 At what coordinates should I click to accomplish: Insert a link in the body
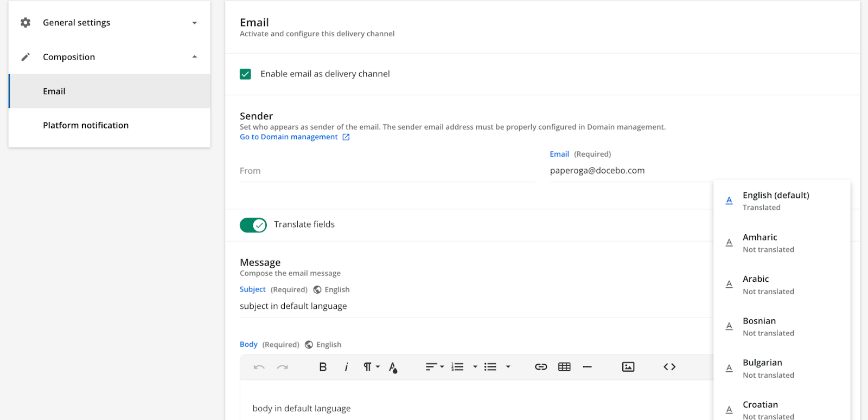(541, 367)
